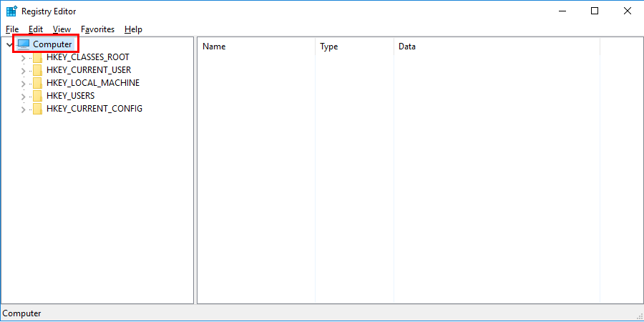Screen dimensions: 644x322
Task: Maximize the Registry Editor window
Action: 595,11
